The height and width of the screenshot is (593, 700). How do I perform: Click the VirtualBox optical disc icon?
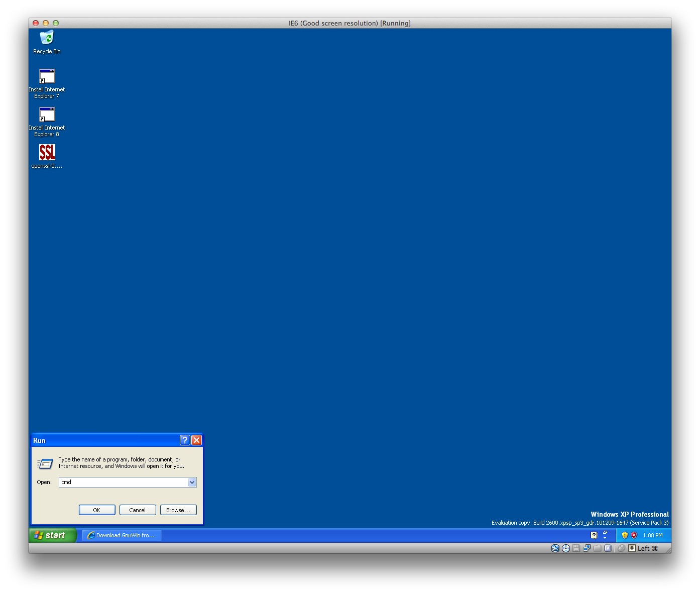(566, 548)
